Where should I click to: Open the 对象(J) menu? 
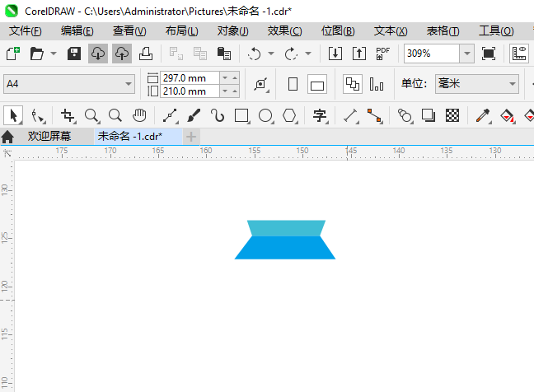[x=233, y=31]
